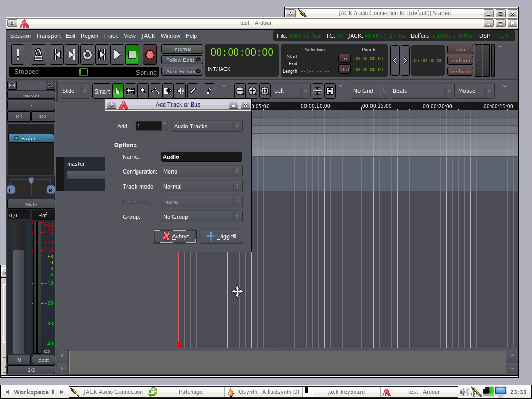
Task: Toggle the Fader processor enable LED
Action: pyautogui.click(x=16, y=138)
